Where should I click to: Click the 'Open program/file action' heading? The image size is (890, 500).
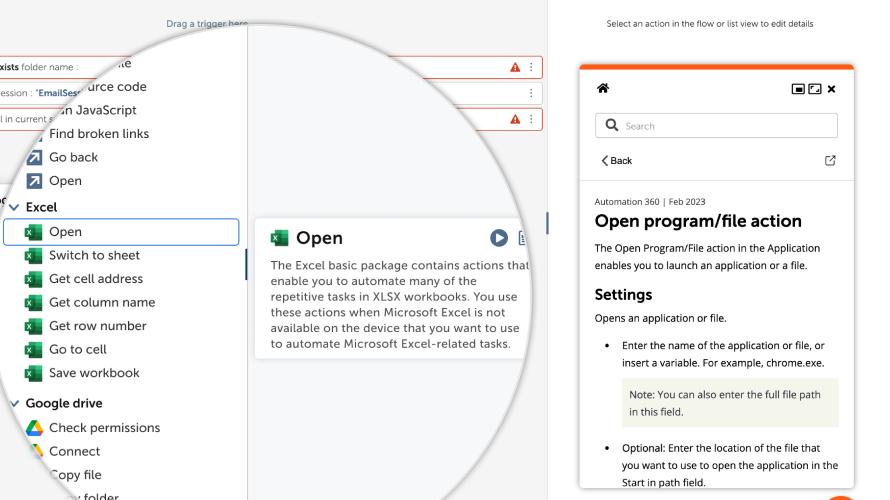[698, 221]
